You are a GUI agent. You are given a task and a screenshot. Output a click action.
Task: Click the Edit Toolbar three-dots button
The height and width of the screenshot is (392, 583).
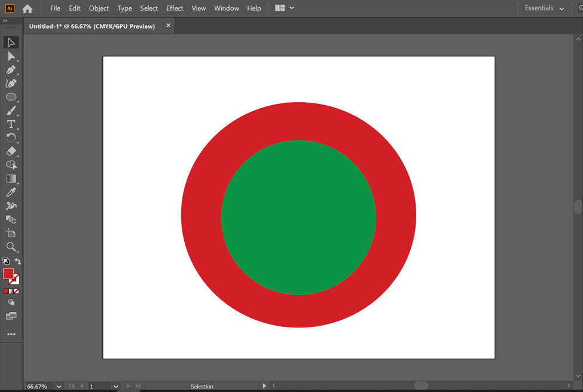click(x=11, y=335)
